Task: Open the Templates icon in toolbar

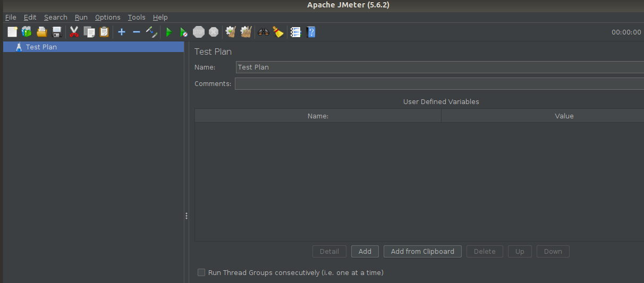Action: [27, 32]
